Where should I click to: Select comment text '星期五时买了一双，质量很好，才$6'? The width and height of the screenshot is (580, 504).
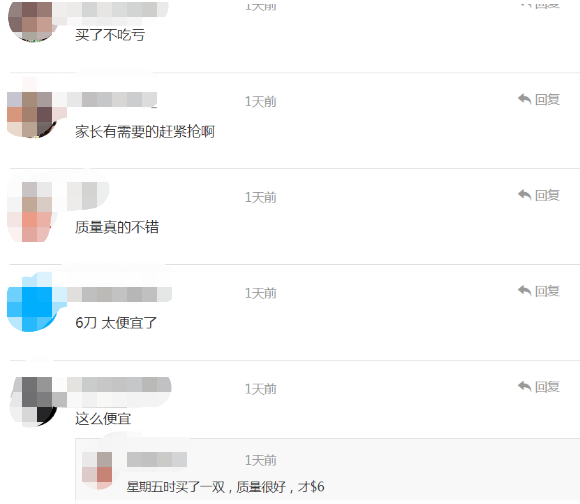pos(226,487)
